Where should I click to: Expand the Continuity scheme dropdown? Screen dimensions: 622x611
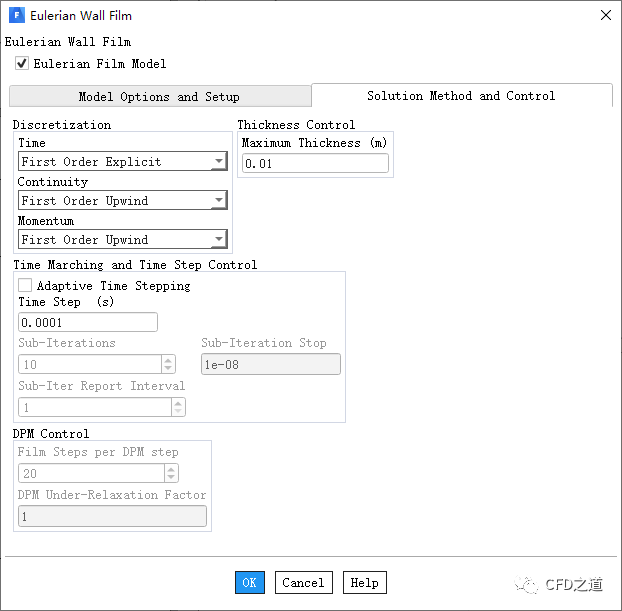(218, 201)
